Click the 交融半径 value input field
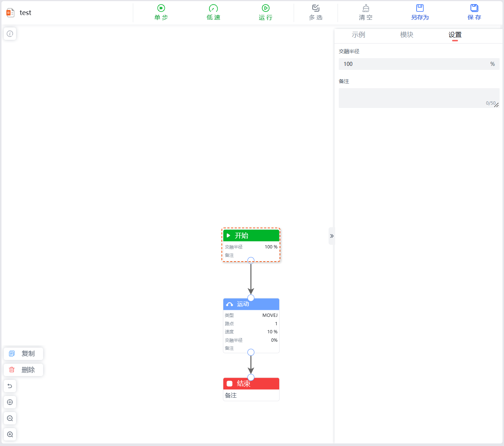 (x=413, y=64)
